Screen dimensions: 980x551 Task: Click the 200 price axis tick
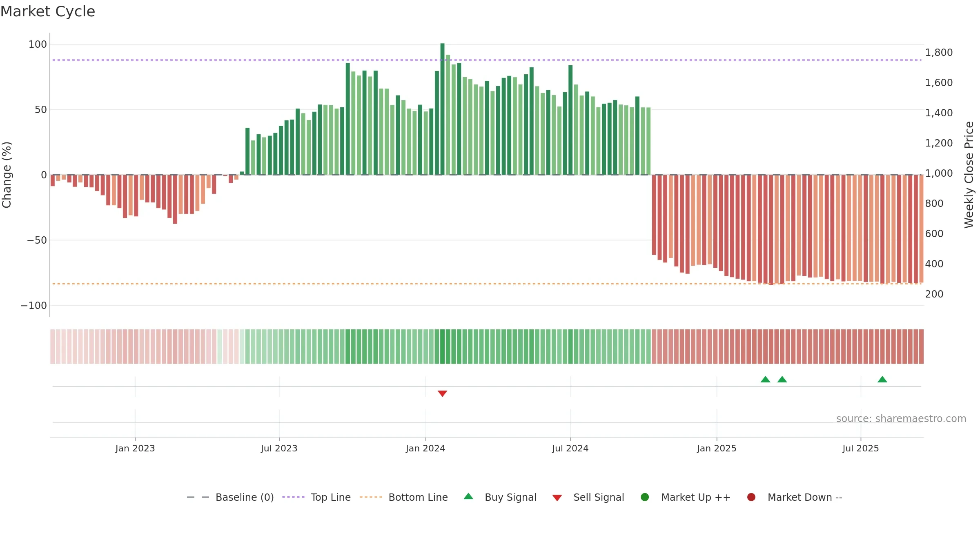(x=934, y=294)
